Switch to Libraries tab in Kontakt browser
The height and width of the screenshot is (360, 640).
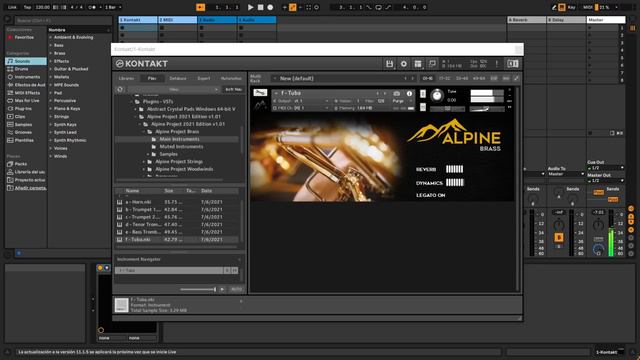[127, 78]
